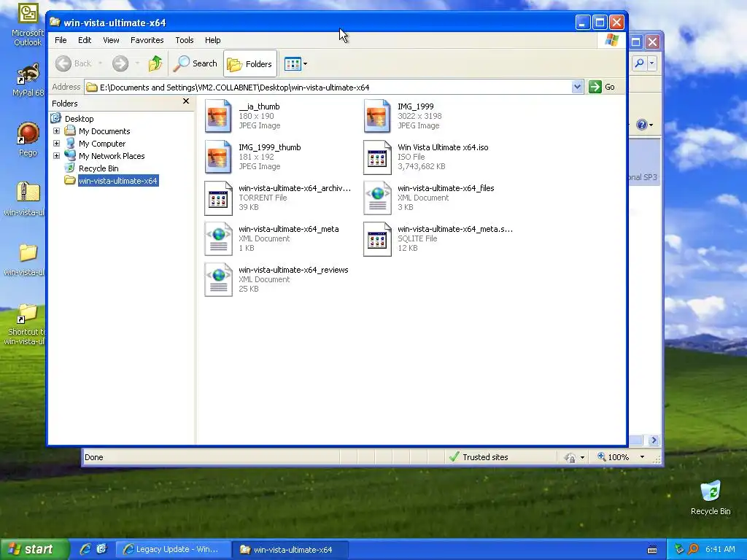Open on-screen keyboard tray icon
This screenshot has height=560, width=747.
[652, 550]
